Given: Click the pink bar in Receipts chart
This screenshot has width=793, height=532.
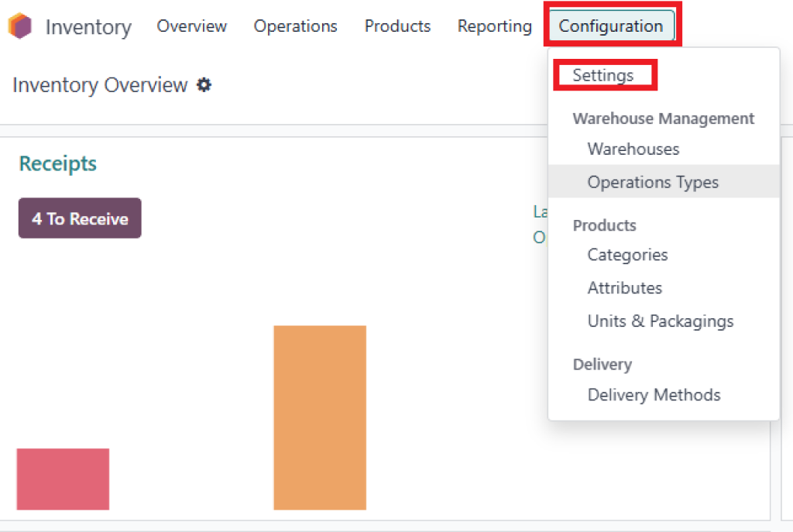Looking at the screenshot, I should click(63, 479).
